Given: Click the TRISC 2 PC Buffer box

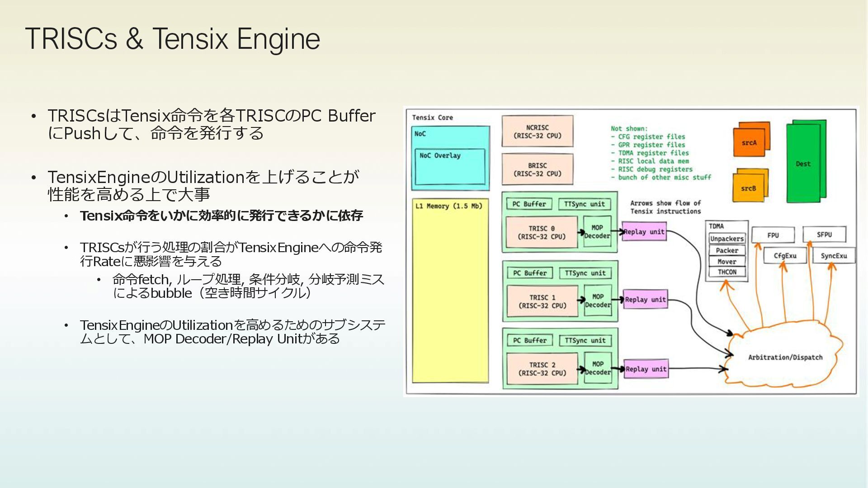Looking at the screenshot, I should [x=529, y=341].
